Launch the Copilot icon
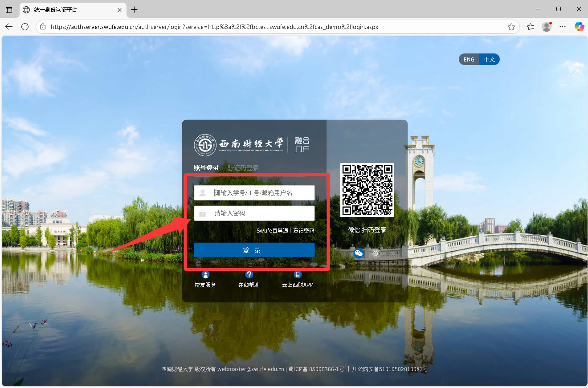Screen dimensions: 588x388 (579, 27)
